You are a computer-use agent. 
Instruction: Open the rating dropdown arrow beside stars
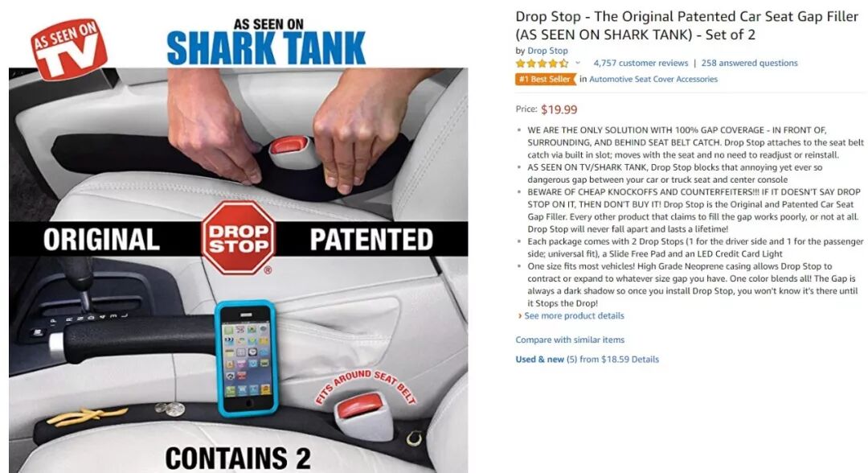tap(578, 63)
